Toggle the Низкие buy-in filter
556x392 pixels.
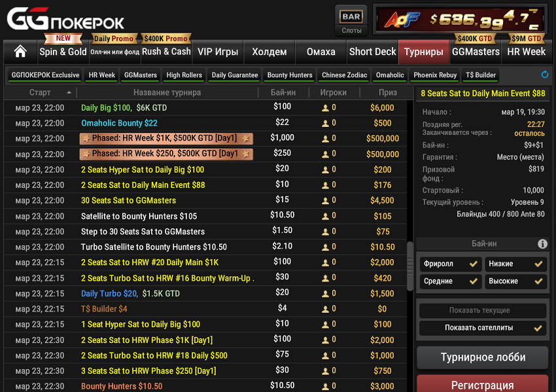515,264
